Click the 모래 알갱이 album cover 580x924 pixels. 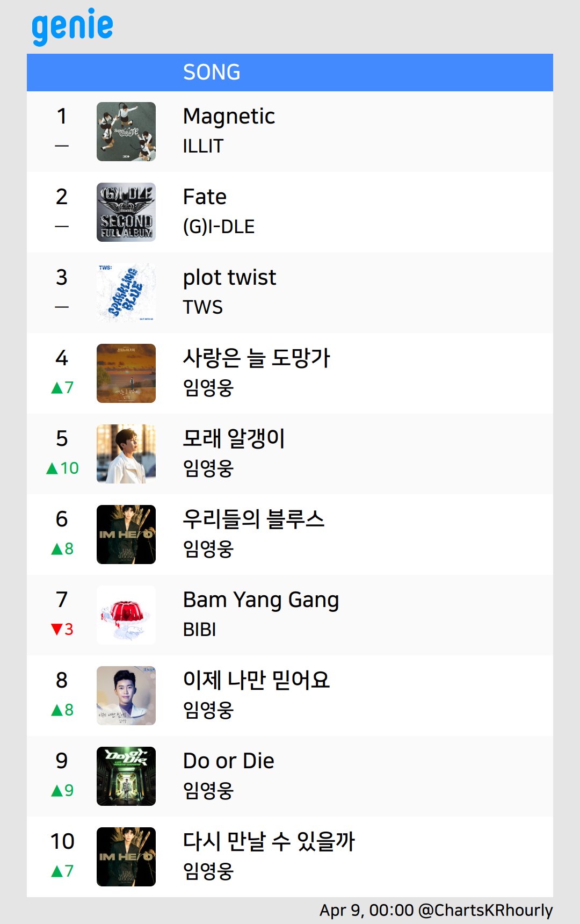click(126, 454)
